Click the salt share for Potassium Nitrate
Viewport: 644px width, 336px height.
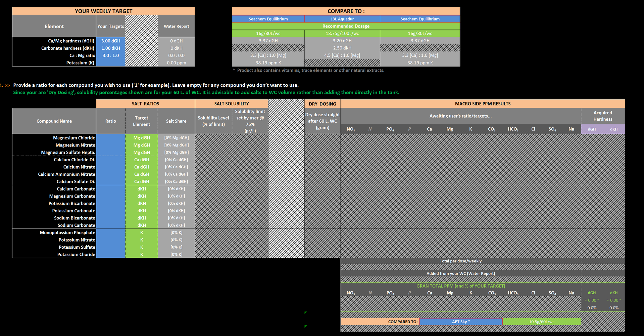coord(177,240)
